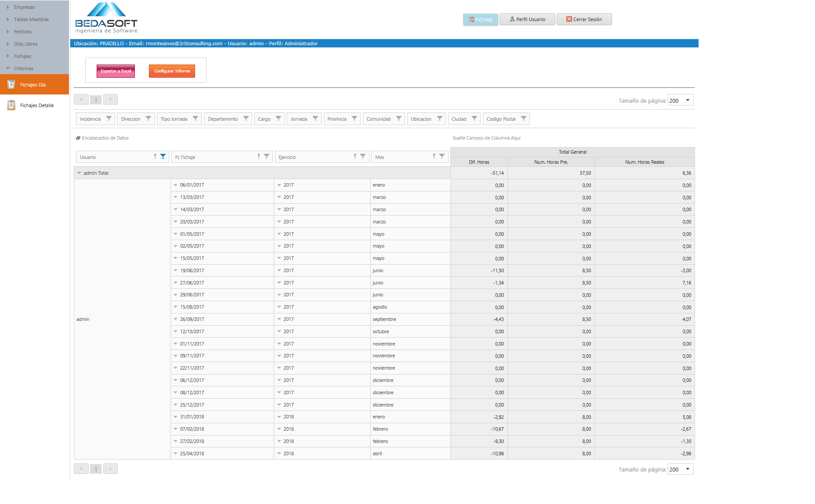Click the filter icon on Usuario field
815x504 pixels.
point(163,156)
